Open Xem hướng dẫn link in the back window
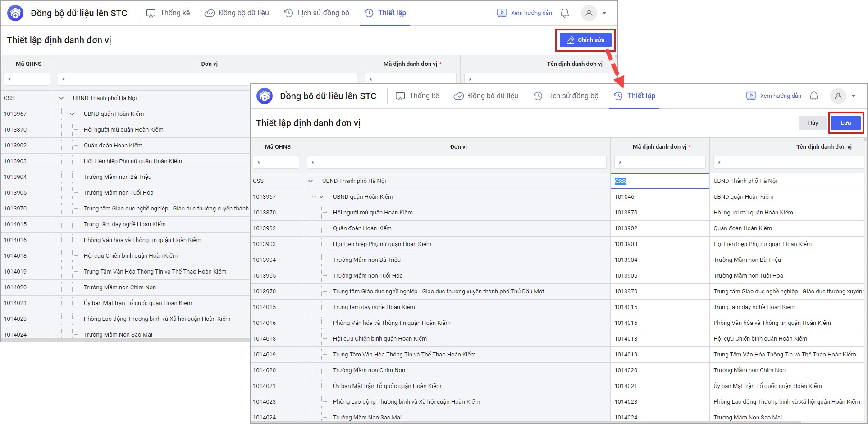Image resolution: width=868 pixels, height=424 pixels. click(525, 13)
